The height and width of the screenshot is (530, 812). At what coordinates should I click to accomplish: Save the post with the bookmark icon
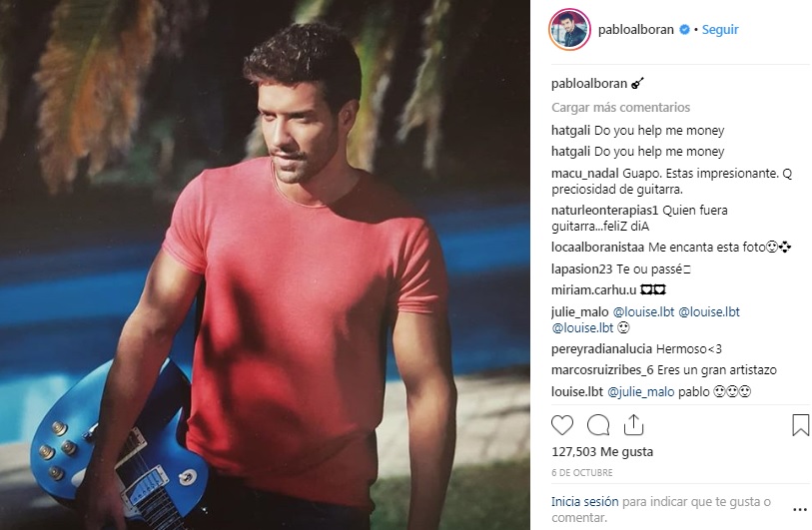point(800,425)
